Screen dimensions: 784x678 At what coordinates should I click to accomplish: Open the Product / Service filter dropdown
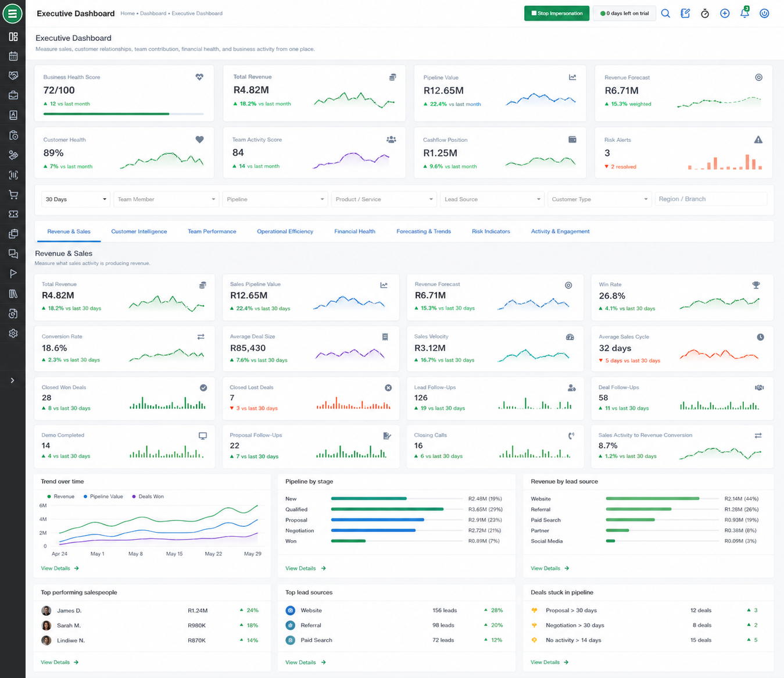(x=384, y=199)
